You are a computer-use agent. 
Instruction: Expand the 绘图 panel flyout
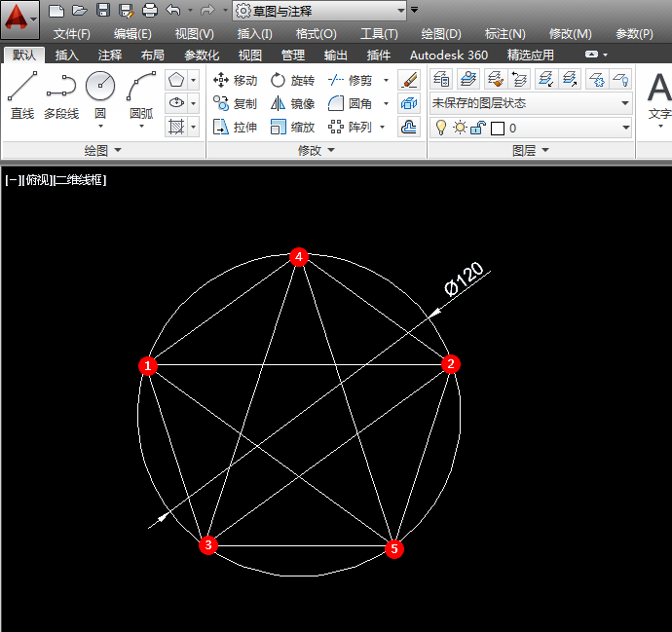point(103,150)
